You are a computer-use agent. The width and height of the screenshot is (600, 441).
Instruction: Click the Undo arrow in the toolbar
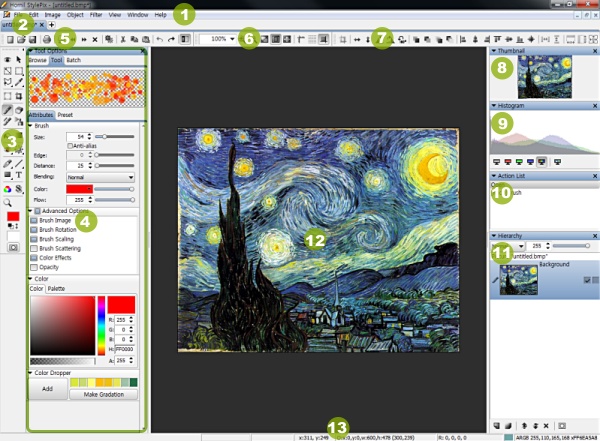[x=159, y=38]
